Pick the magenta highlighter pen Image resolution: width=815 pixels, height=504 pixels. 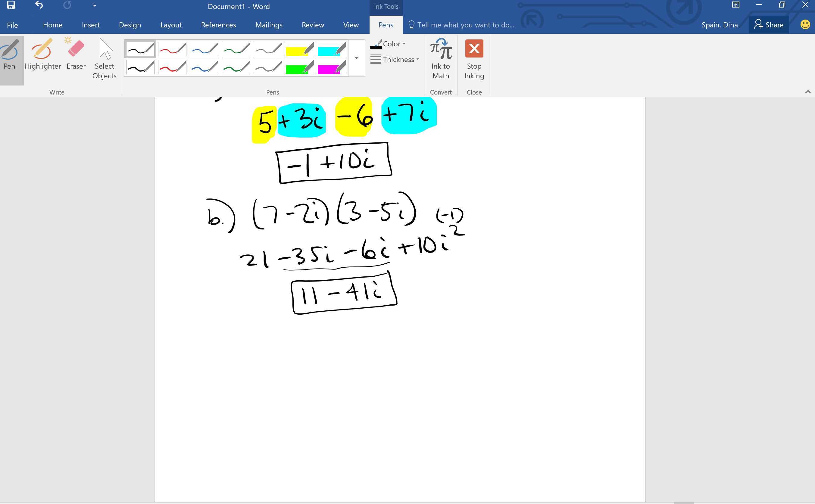tap(331, 67)
